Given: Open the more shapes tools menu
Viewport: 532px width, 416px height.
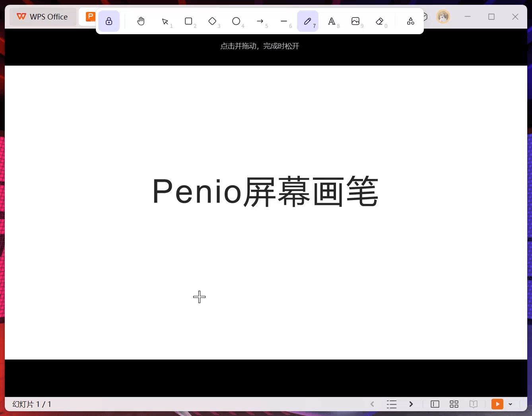Looking at the screenshot, I should click(411, 21).
